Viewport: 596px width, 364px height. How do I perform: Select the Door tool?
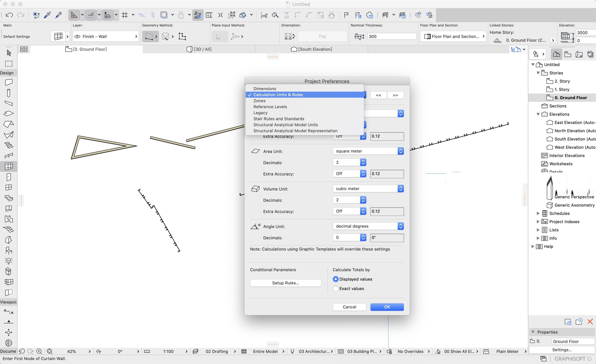point(9,177)
